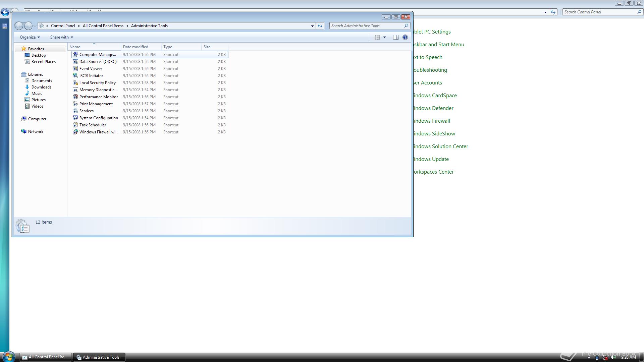The height and width of the screenshot is (362, 644).
Task: Show hidden tray icons arrow
Action: click(x=589, y=357)
